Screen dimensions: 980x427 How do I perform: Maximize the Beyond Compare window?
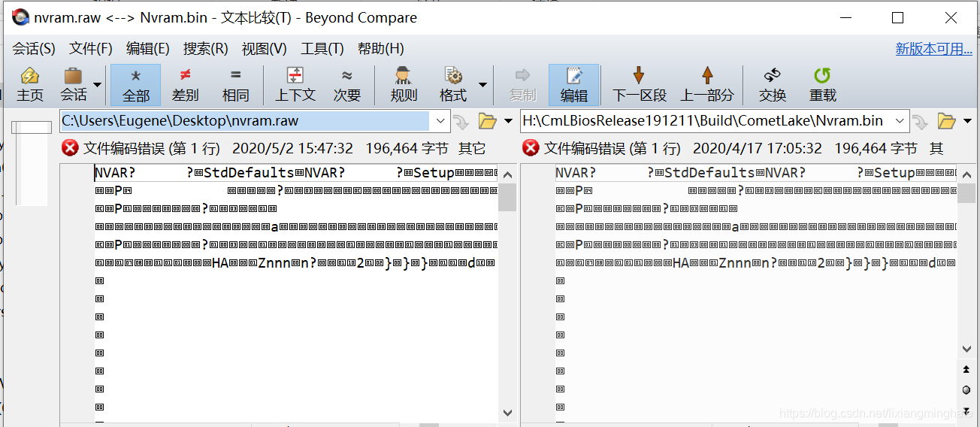(x=897, y=17)
